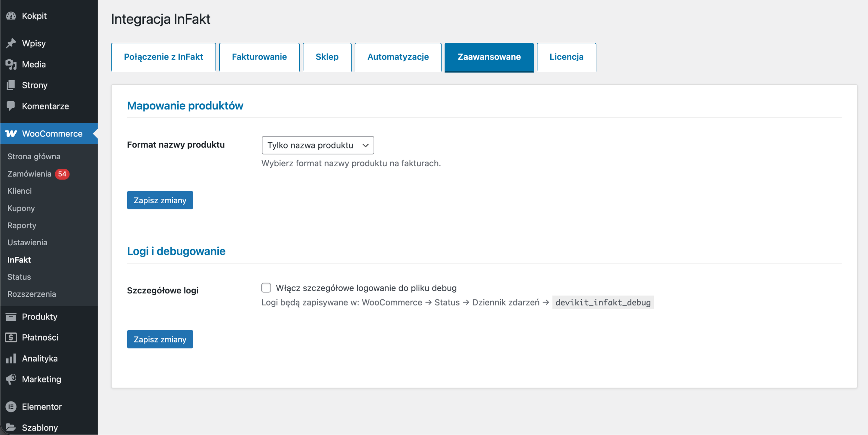
Task: Click the Płatności dollar icon
Action: pyautogui.click(x=11, y=337)
